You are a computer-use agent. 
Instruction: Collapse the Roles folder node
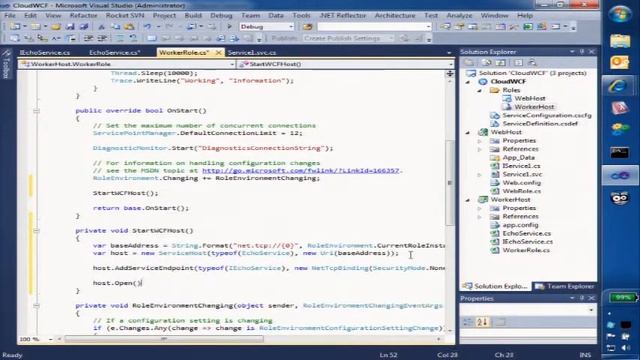click(480, 90)
